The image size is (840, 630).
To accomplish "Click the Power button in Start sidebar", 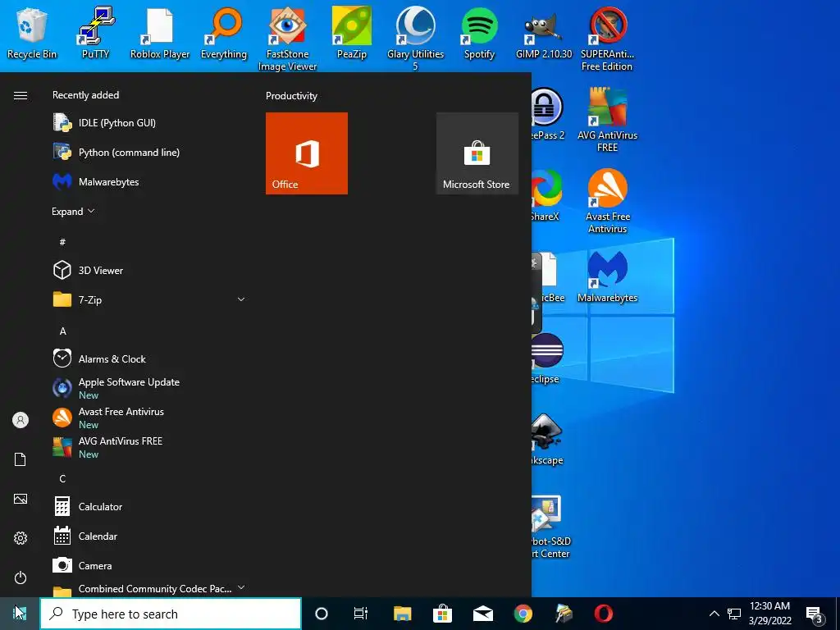I will 21,577.
